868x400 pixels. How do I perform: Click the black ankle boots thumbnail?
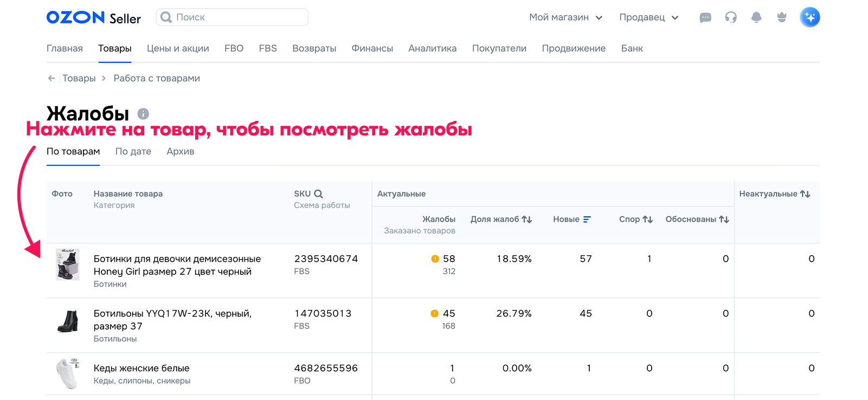68,321
